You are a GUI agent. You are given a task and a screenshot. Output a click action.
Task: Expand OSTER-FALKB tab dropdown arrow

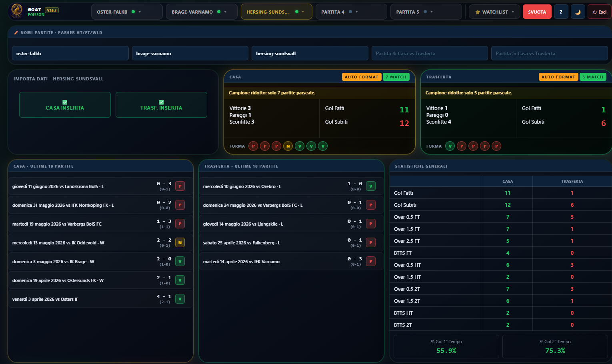point(140,12)
